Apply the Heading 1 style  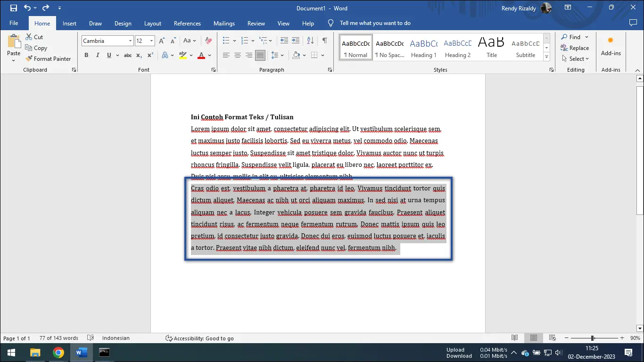coord(423,48)
